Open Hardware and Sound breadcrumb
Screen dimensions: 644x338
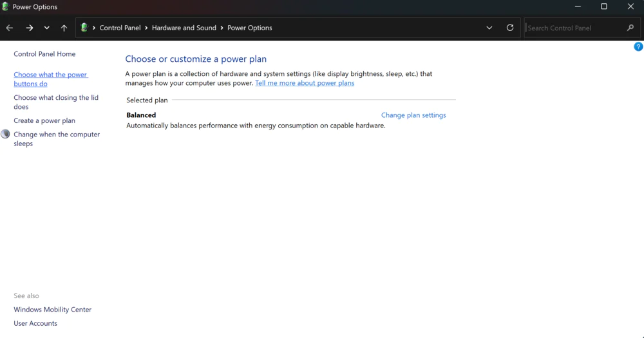(184, 28)
